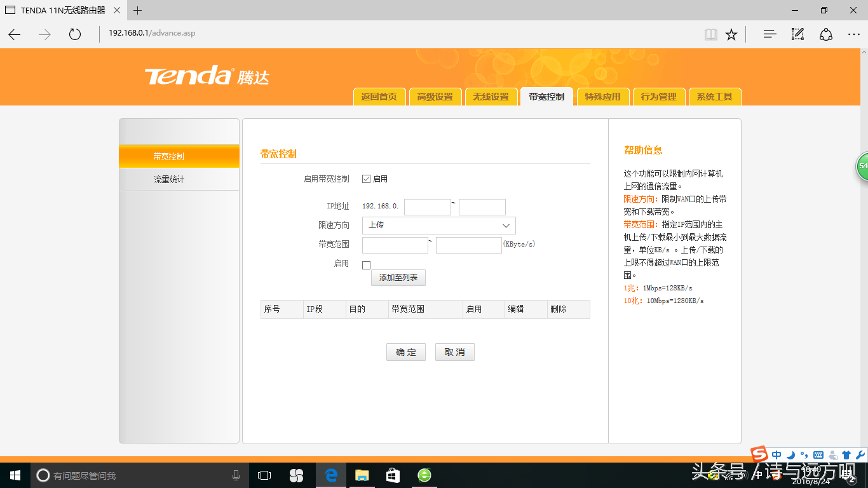This screenshot has height=488, width=868.
Task: Click the Sogou S logo on IME bar
Action: coord(759,454)
